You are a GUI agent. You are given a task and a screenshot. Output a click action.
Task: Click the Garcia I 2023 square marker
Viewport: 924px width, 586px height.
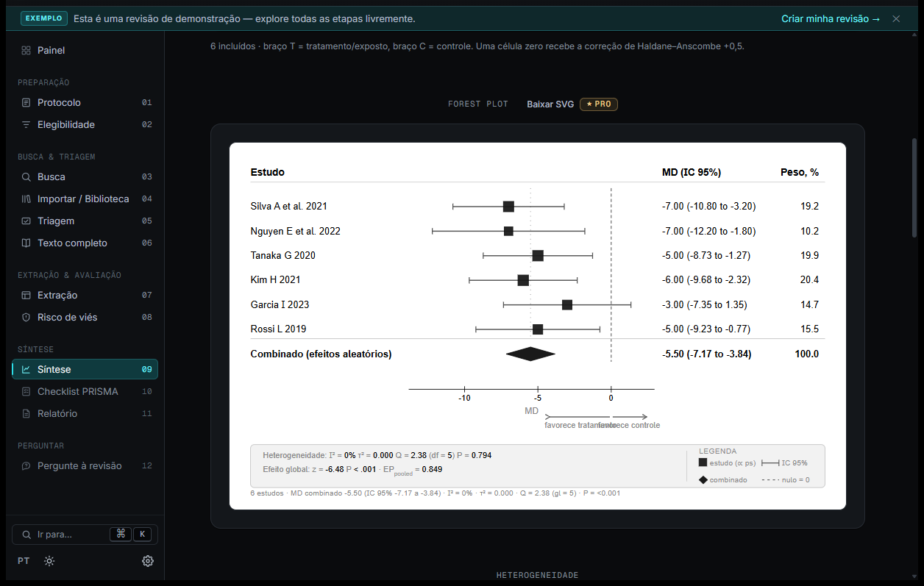point(567,305)
